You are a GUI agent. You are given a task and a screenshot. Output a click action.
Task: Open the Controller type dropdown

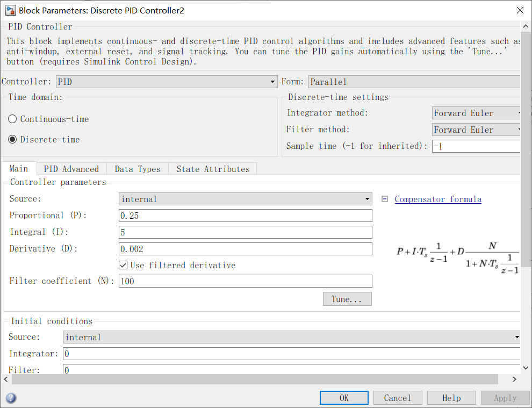click(167, 82)
